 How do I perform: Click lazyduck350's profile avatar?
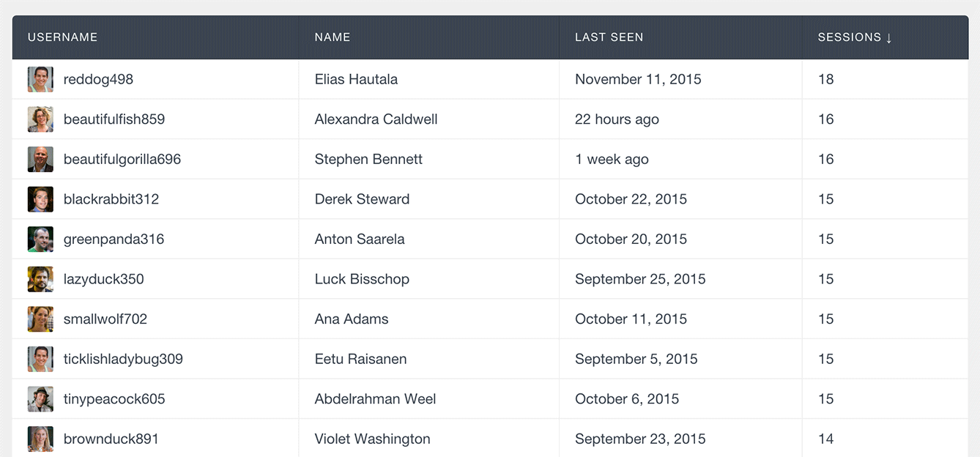point(40,279)
